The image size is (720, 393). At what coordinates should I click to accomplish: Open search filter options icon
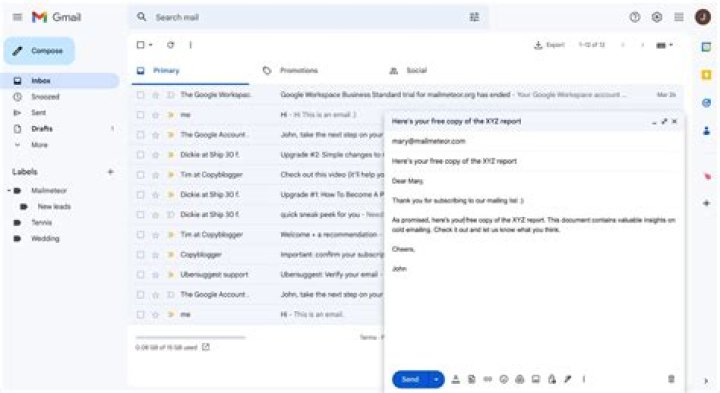tap(474, 17)
